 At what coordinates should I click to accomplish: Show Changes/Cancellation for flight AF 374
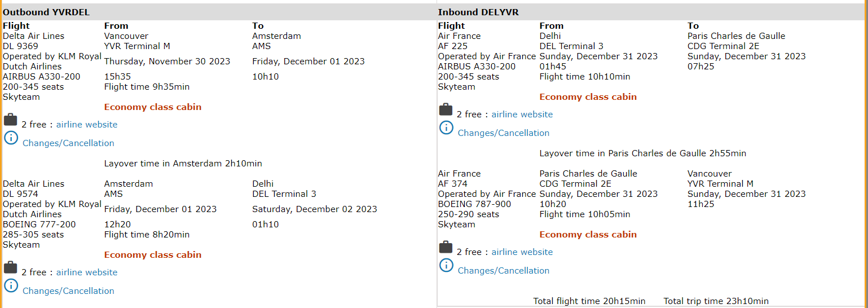click(504, 271)
